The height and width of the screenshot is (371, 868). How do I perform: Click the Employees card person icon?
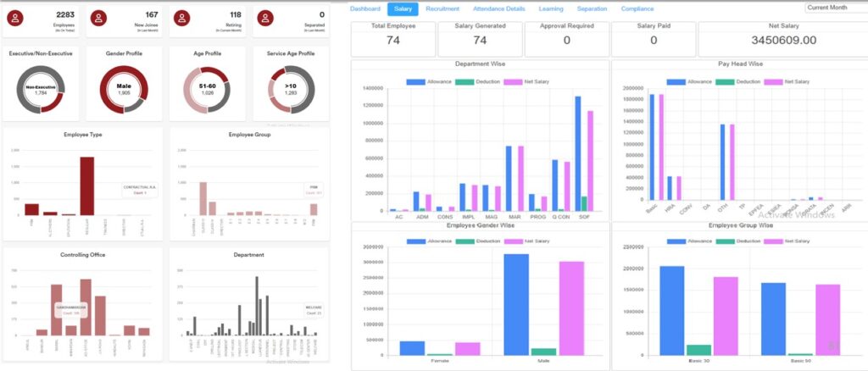point(19,18)
